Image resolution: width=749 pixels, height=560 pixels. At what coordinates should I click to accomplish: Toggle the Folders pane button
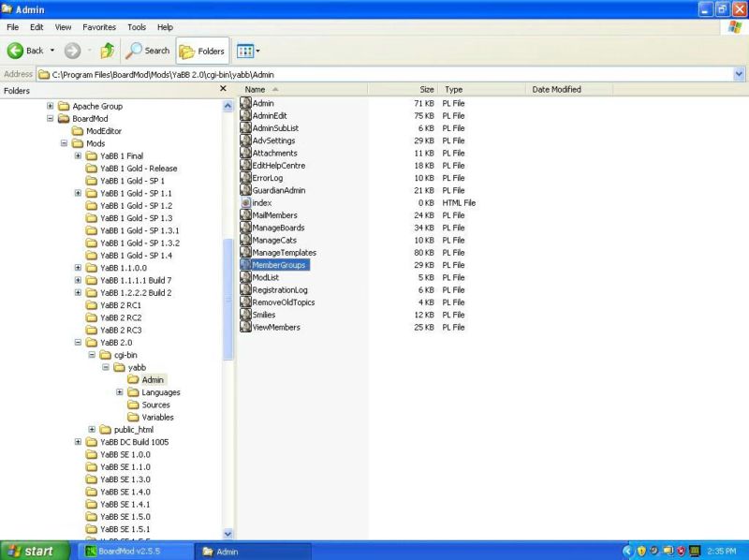click(202, 51)
